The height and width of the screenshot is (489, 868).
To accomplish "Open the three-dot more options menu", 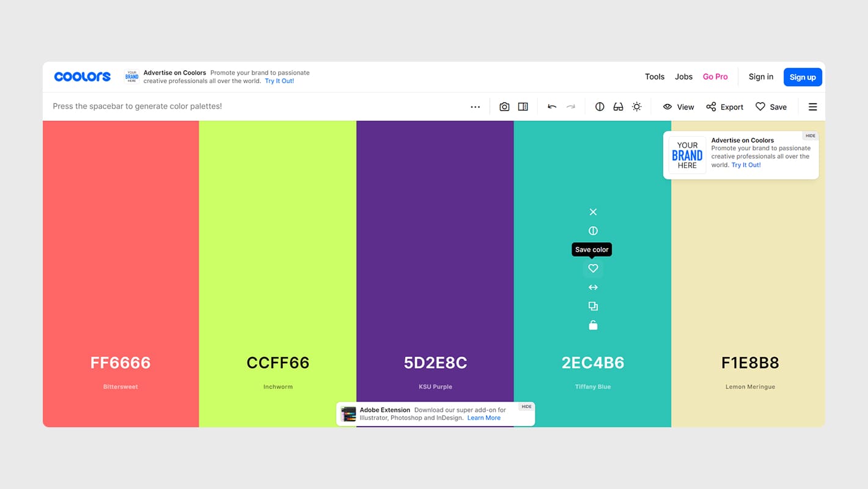I will click(x=475, y=107).
